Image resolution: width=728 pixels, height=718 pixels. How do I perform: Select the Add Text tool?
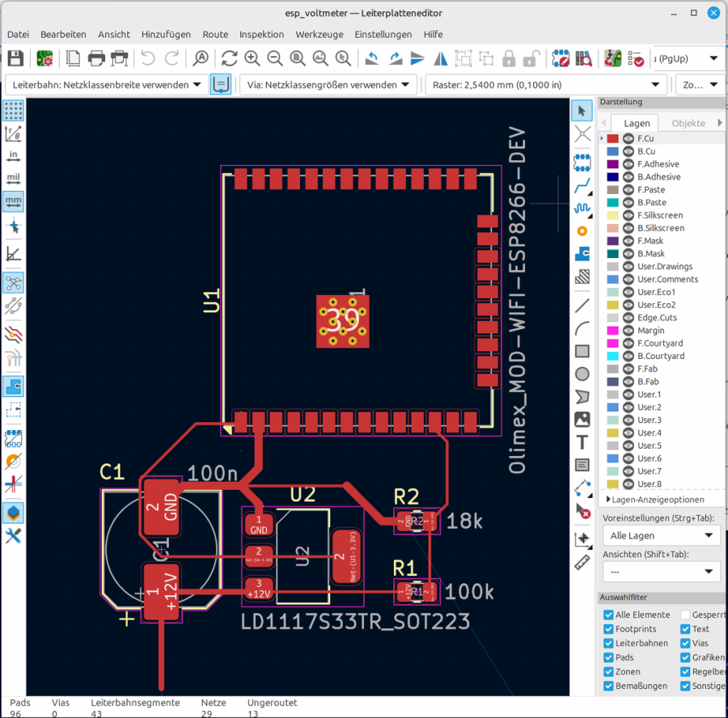[x=582, y=442]
